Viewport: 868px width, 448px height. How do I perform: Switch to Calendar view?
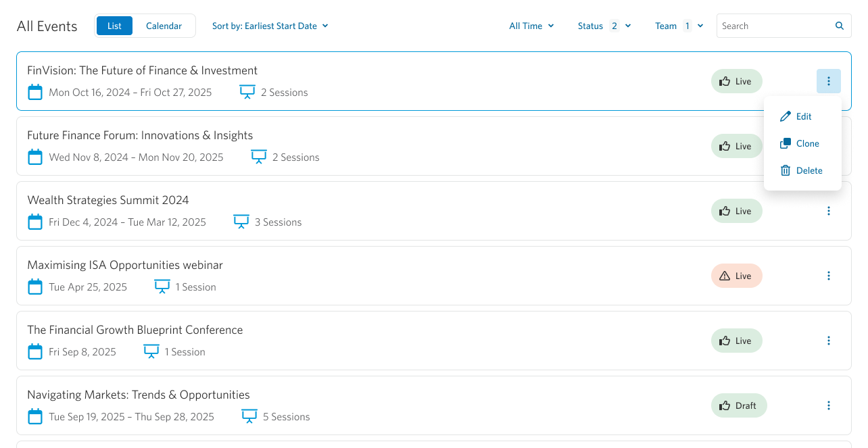164,26
